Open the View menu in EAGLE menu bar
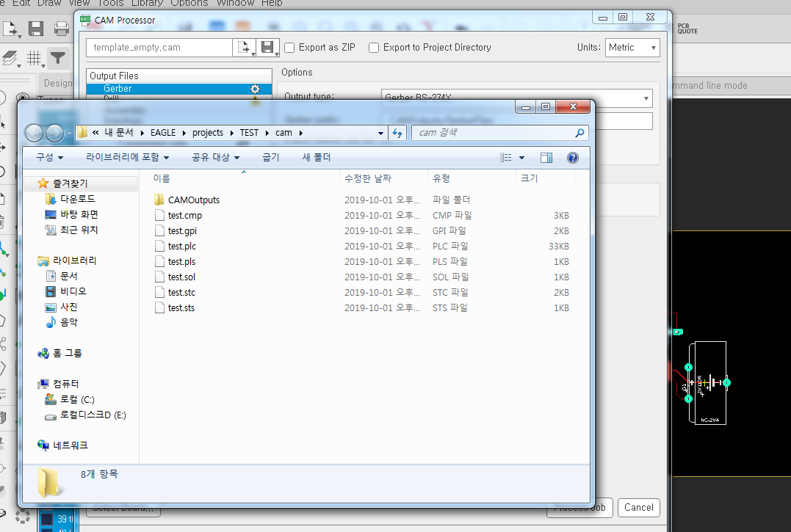This screenshot has height=532, width=791. coord(79,3)
